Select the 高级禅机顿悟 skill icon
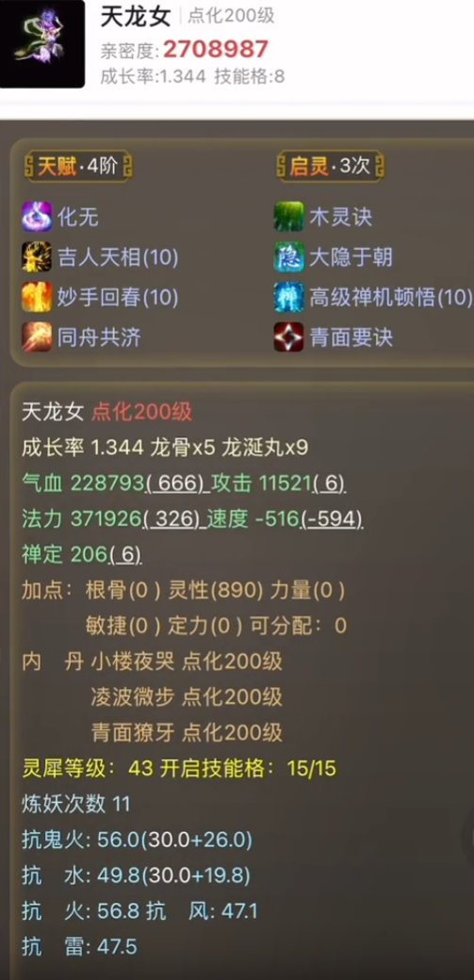The width and height of the screenshot is (474, 980). [x=289, y=297]
